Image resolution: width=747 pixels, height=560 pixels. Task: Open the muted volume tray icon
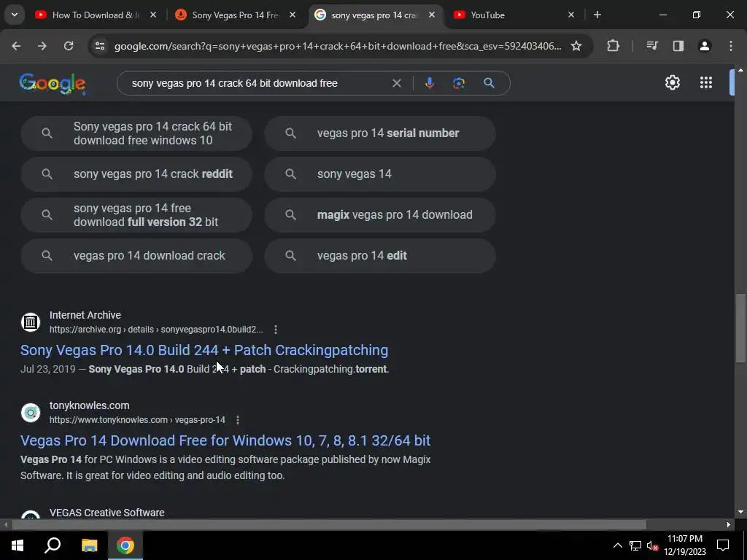pyautogui.click(x=653, y=545)
